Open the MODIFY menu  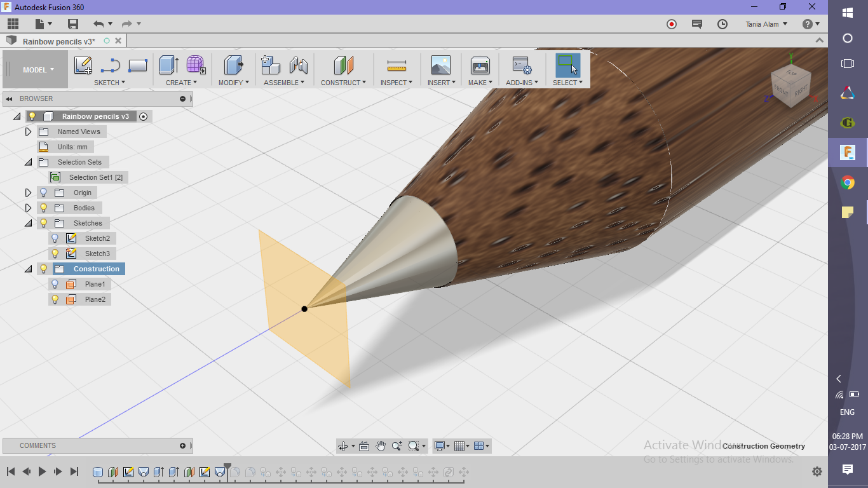pos(234,83)
